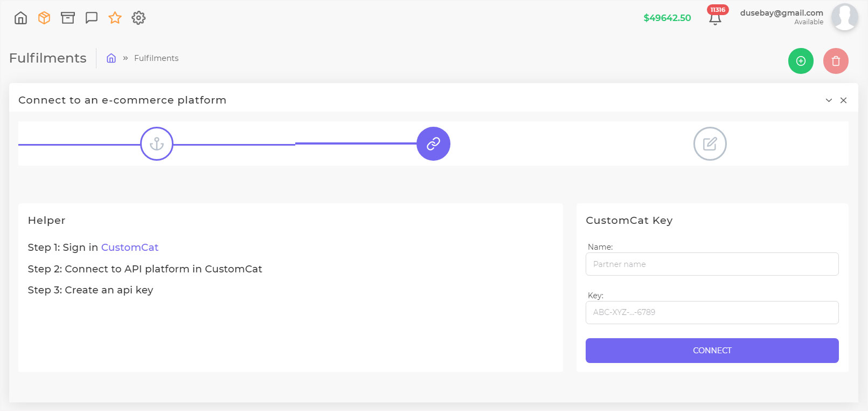Click the CONNECT button
The width and height of the screenshot is (868, 411).
pyautogui.click(x=712, y=351)
